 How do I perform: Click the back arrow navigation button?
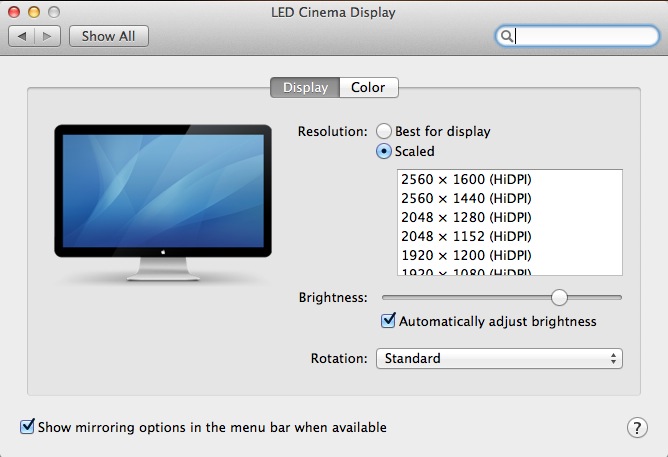(21, 36)
